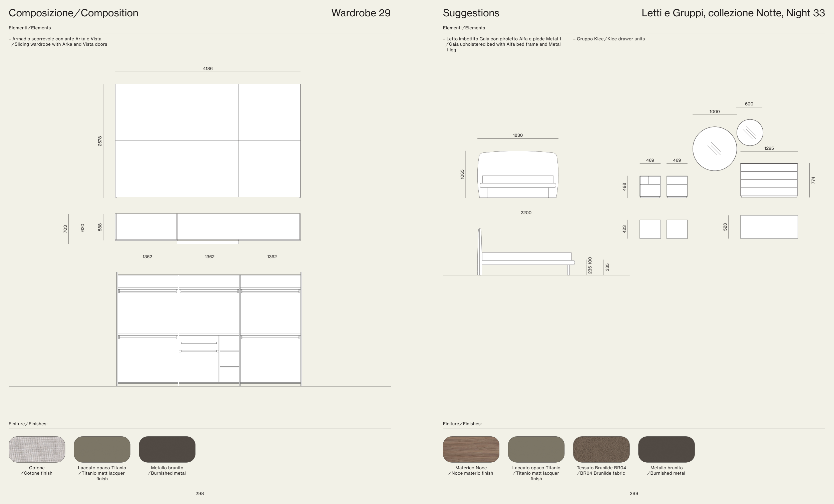Click the Klee 1295 wide dresser front drawing

pos(769,180)
